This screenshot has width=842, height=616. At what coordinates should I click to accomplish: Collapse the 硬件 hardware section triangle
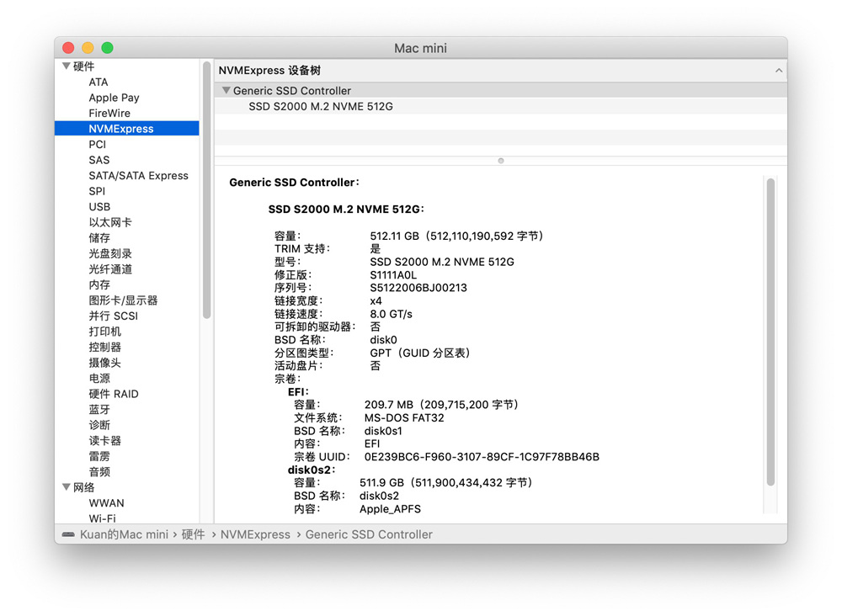tap(66, 66)
